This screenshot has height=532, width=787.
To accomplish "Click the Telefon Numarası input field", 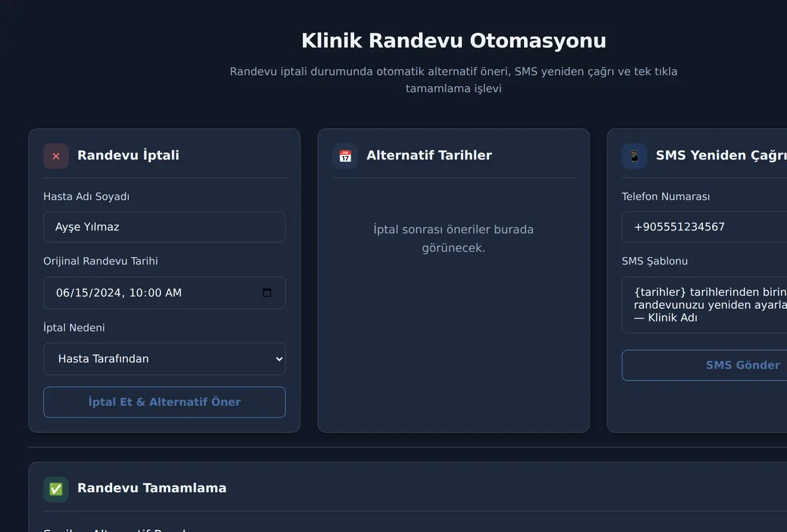I will click(x=704, y=227).
